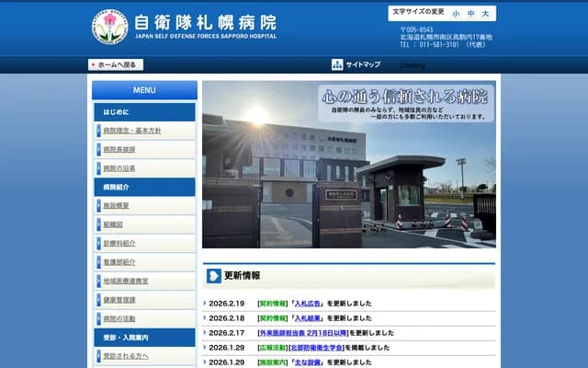The width and height of the screenshot is (588, 368).
Task: Open 病院長挨拶 in the side menu
Action: click(x=119, y=149)
